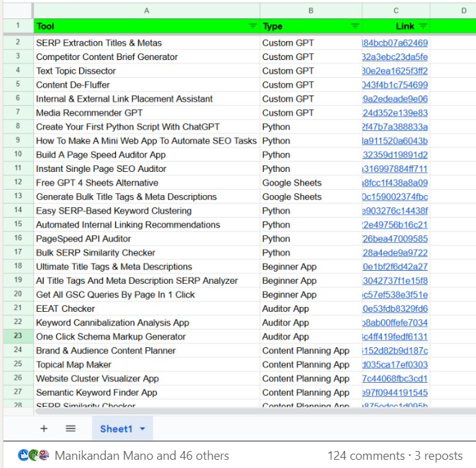Select cell 'Internal & External Link Placement Assistant'

coord(147,99)
